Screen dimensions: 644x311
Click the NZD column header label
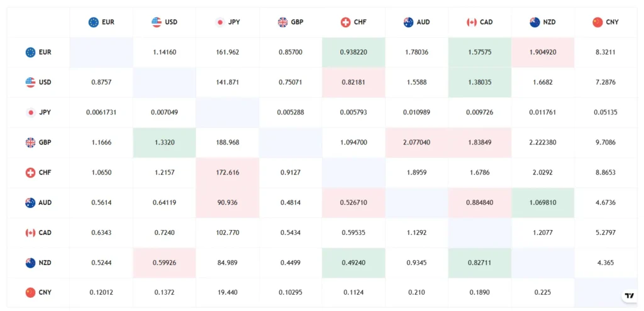[x=549, y=22]
